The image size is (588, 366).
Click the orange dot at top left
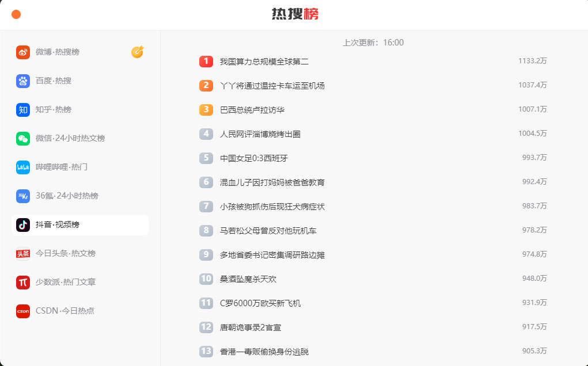coord(17,14)
